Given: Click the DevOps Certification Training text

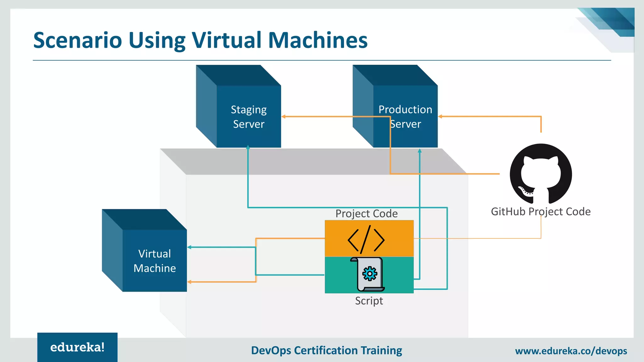Looking at the screenshot, I should point(326,350).
